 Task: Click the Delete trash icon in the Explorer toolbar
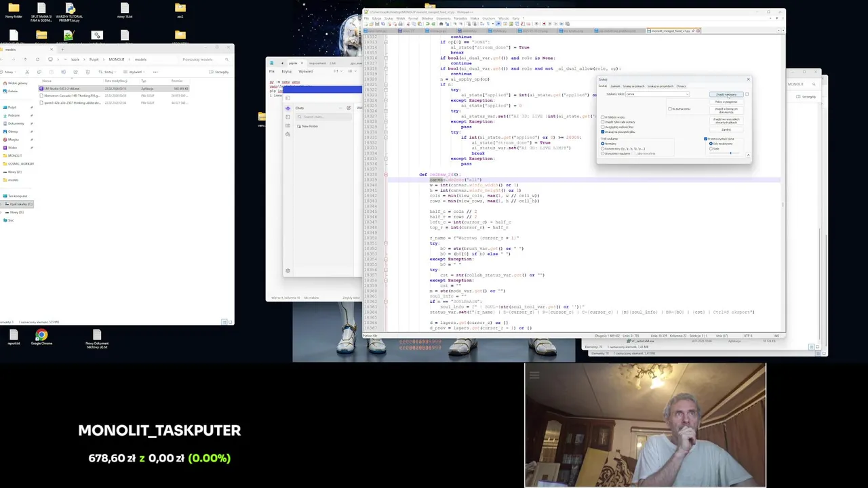[87, 72]
